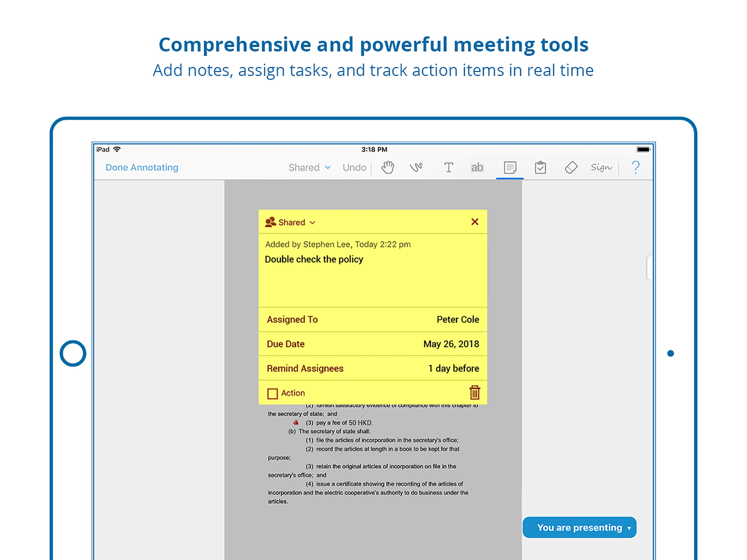The image size is (747, 560).
Task: Select the clipboard task tool
Action: [540, 168]
